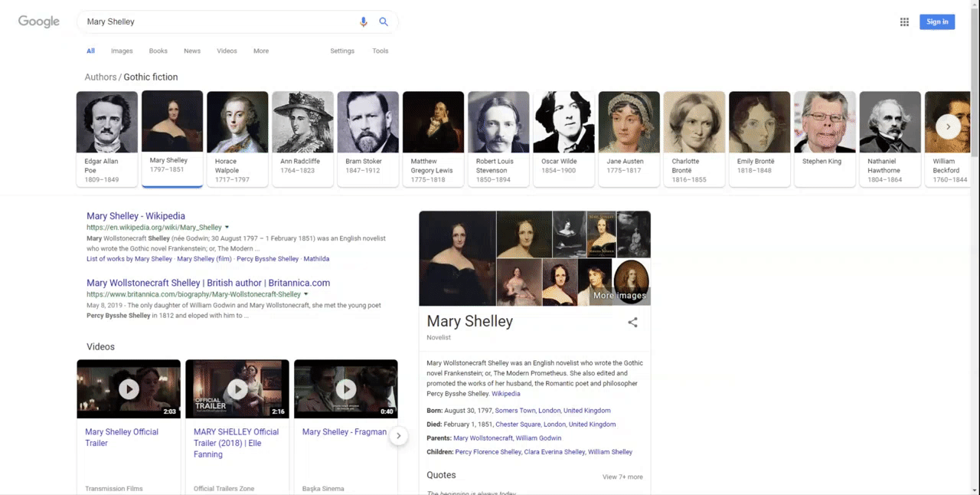Select the Bram Stoker author card

click(368, 139)
